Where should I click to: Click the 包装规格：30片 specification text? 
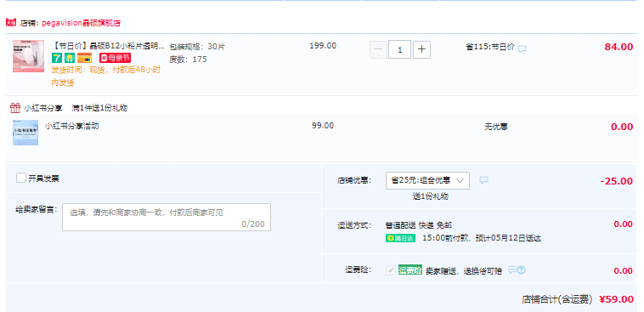pyautogui.click(x=197, y=47)
